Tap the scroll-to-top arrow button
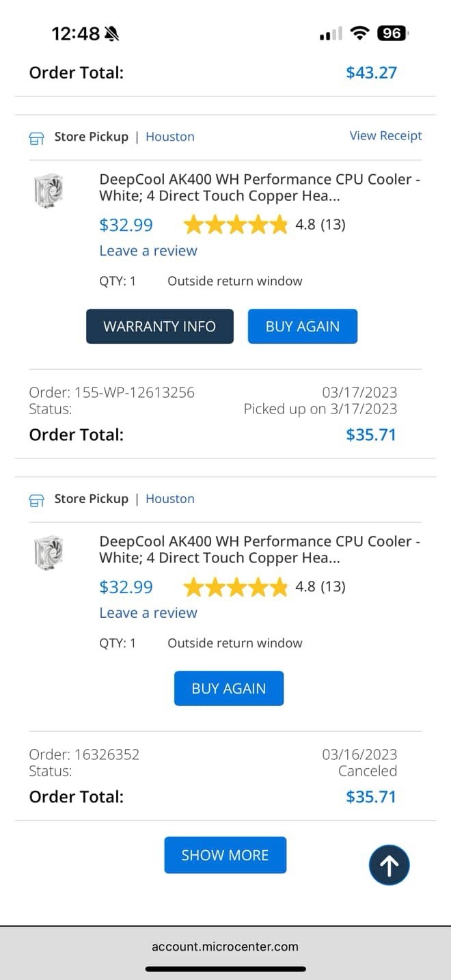Viewport: 451px width, 980px height. pyautogui.click(x=389, y=865)
